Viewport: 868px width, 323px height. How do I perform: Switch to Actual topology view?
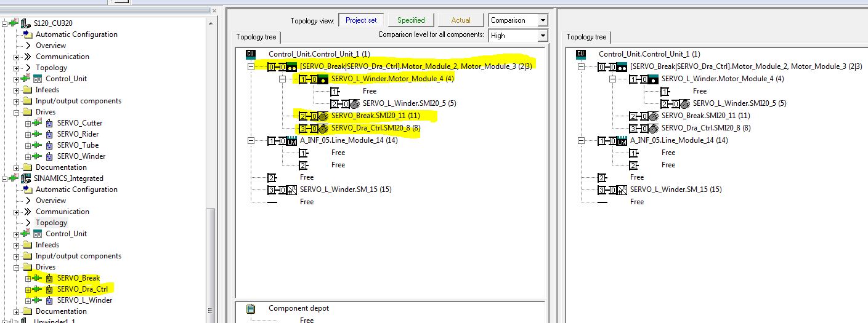(x=461, y=20)
